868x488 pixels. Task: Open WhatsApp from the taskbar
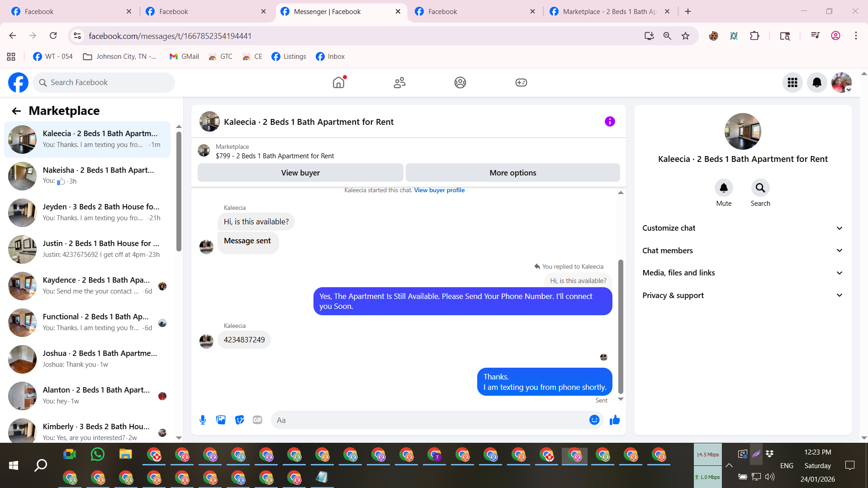point(97,455)
